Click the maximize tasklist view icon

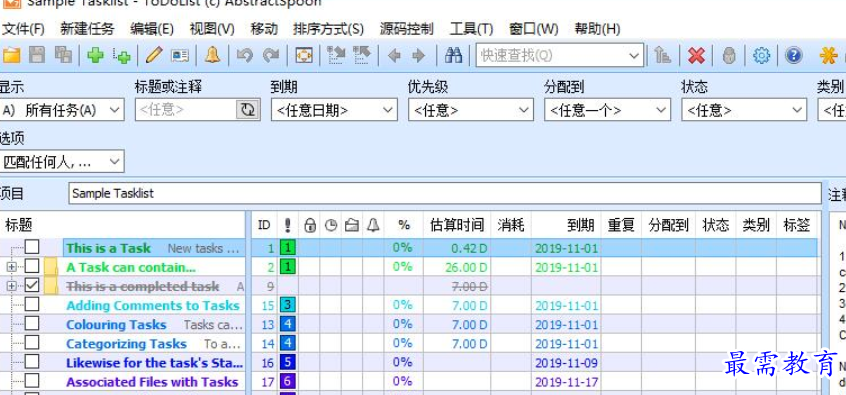[x=304, y=55]
